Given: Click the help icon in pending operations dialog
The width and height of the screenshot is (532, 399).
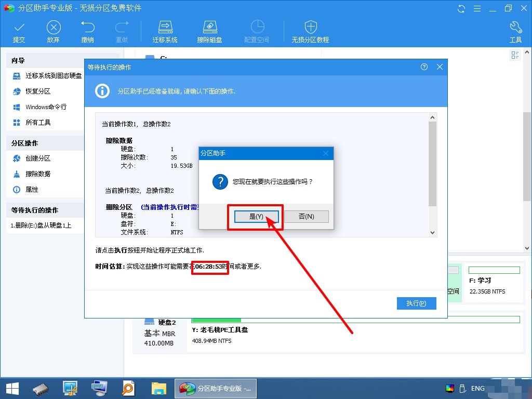Looking at the screenshot, I should point(424,67).
